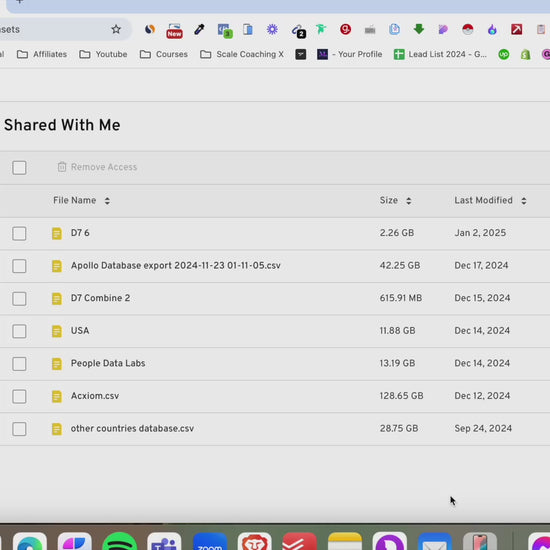The height and width of the screenshot is (550, 550).
Task: Click the 128.65 GB size value
Action: [x=401, y=396]
